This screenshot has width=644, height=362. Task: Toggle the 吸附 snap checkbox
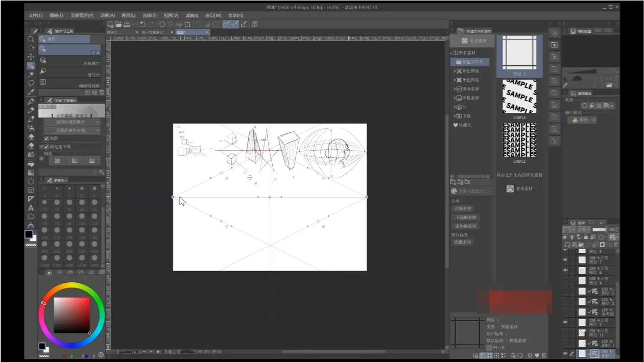pos(46,138)
